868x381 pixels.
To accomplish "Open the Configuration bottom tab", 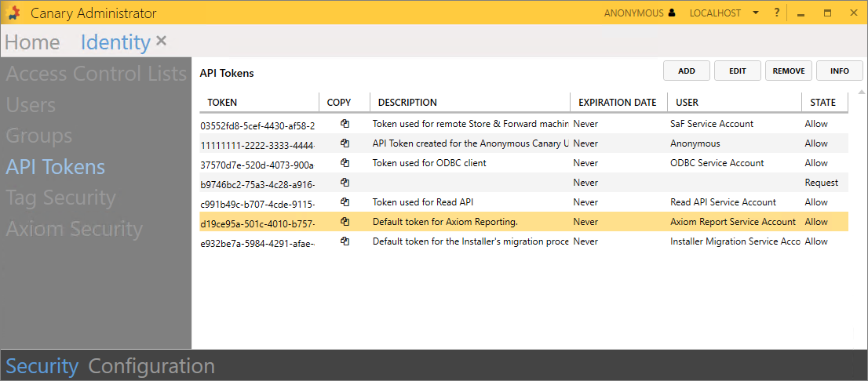I will 151,366.
